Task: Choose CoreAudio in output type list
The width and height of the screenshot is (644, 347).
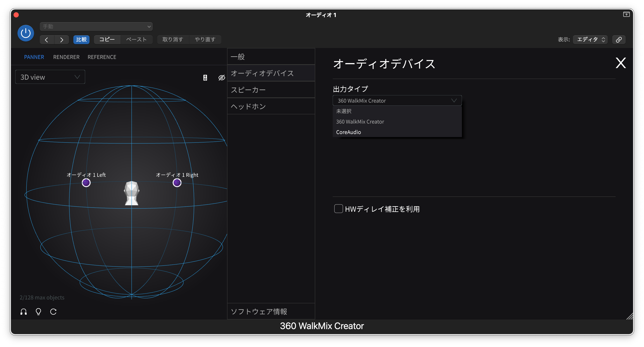Action: pyautogui.click(x=397, y=132)
